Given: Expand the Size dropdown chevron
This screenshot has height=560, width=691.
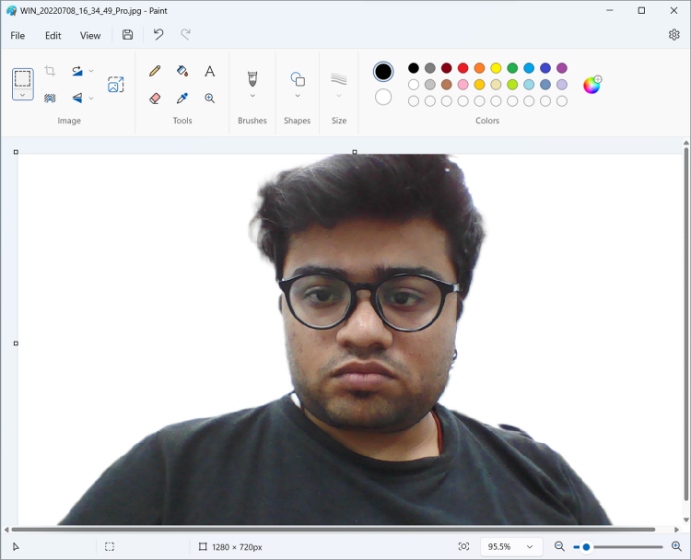Looking at the screenshot, I should tap(339, 96).
